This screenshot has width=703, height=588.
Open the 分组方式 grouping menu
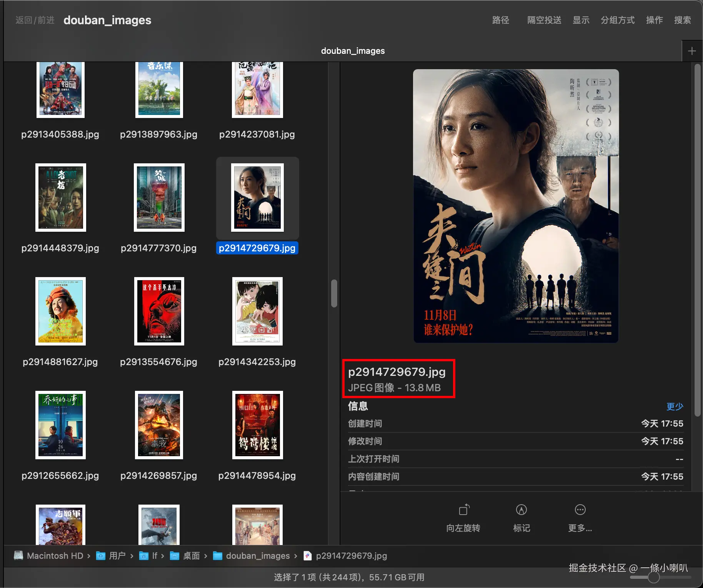pyautogui.click(x=618, y=20)
